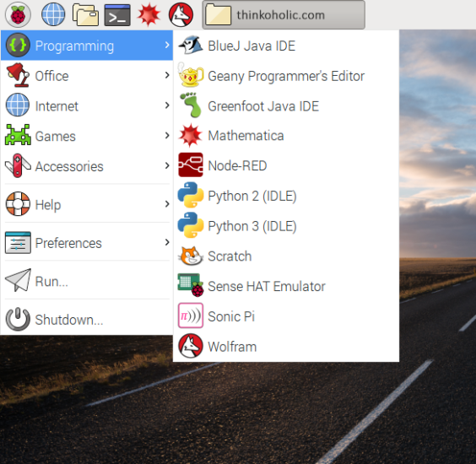Image resolution: width=476 pixels, height=464 pixels.
Task: Launch Mathematica from Programming submenu
Action: pyautogui.click(x=286, y=136)
